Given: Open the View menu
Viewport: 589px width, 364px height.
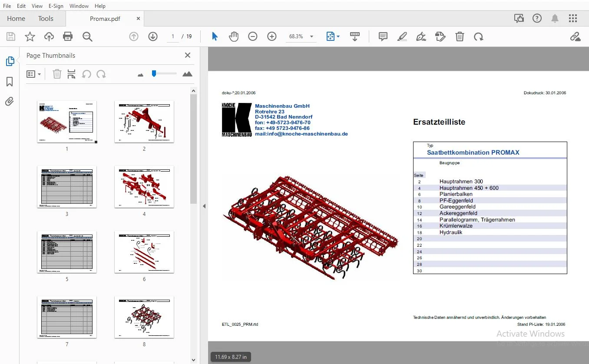Looking at the screenshot, I should (x=37, y=6).
